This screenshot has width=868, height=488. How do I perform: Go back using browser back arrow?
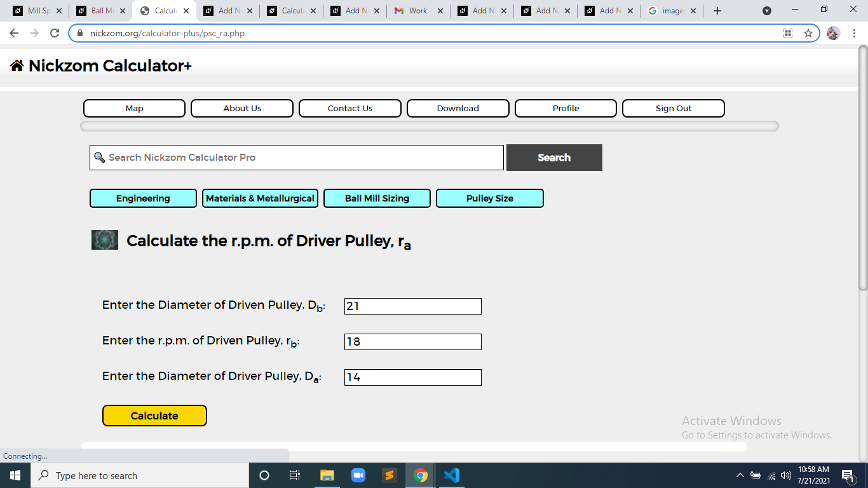(x=14, y=33)
